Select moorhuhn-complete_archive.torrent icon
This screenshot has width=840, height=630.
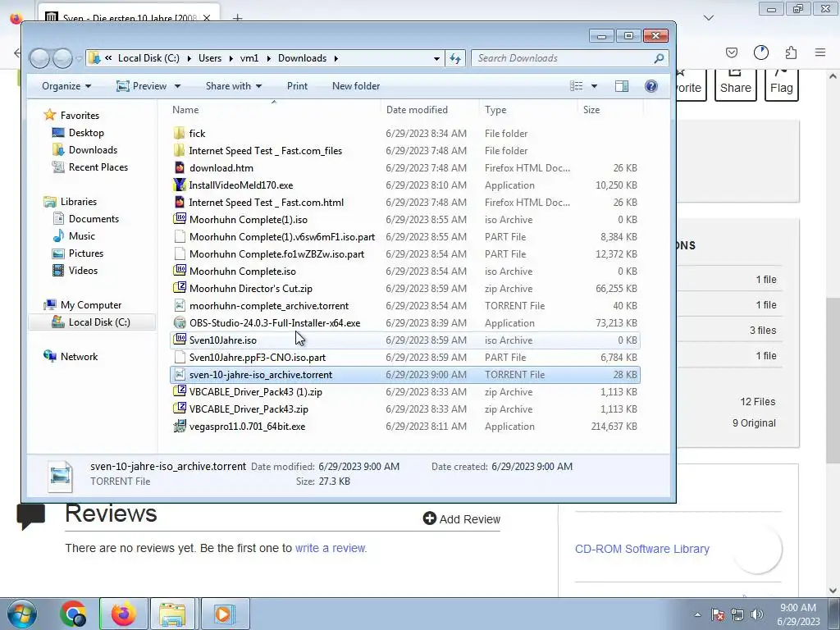[x=180, y=305]
